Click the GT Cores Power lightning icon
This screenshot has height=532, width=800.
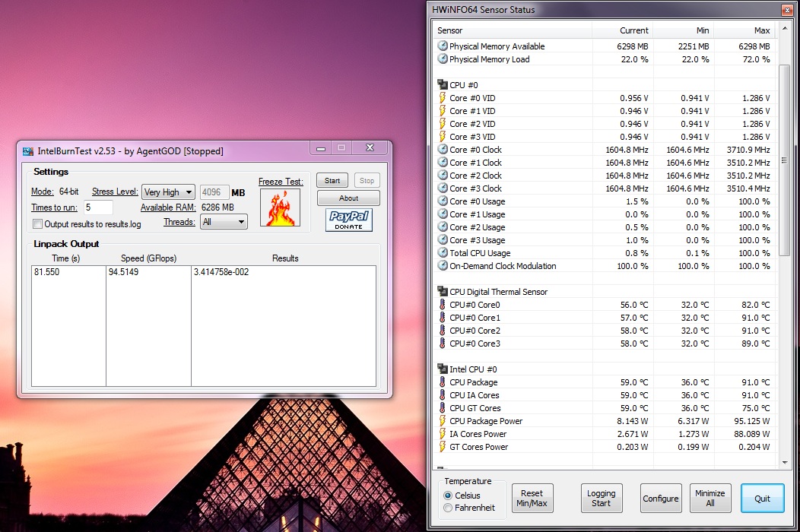[443, 447]
